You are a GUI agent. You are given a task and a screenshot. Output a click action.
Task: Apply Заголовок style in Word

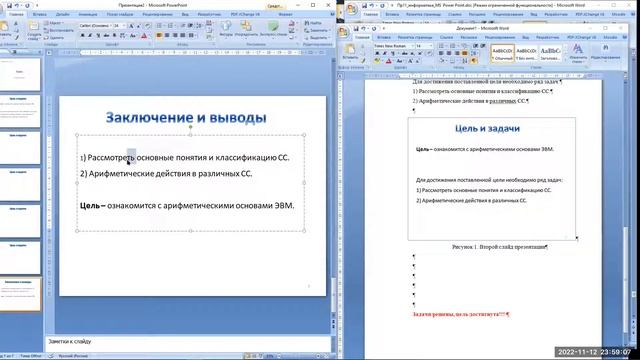pos(550,53)
